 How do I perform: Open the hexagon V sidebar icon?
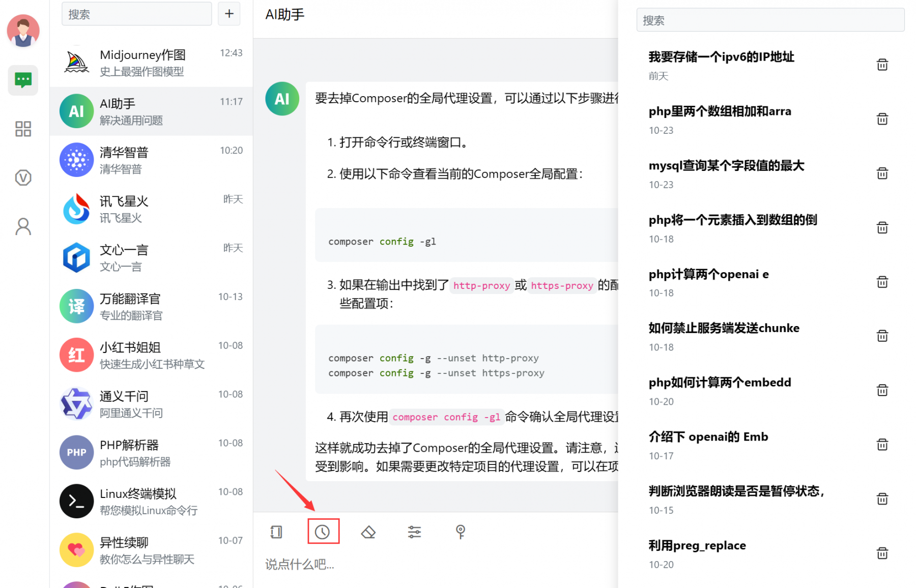(x=23, y=178)
